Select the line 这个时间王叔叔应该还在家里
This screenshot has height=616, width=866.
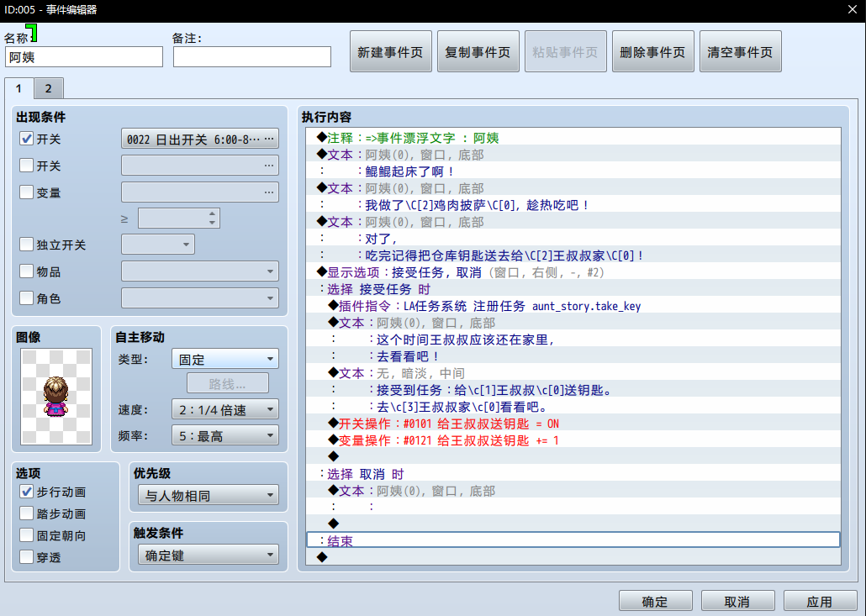[x=573, y=340]
